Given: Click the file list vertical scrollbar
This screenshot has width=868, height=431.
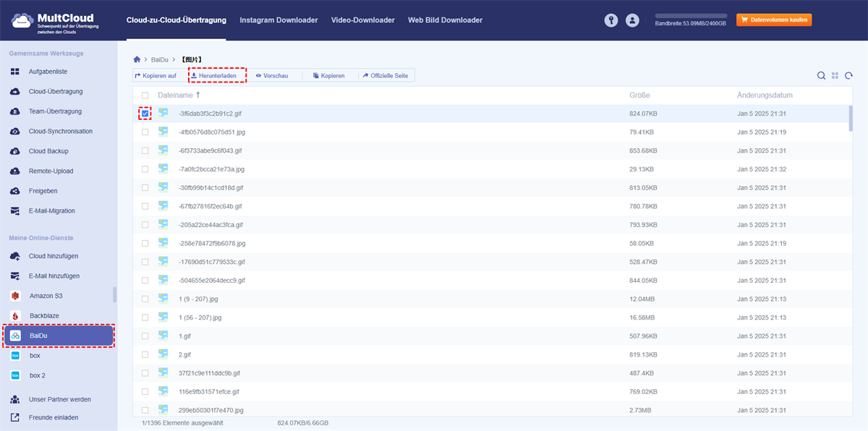Looking at the screenshot, I should click(851, 119).
